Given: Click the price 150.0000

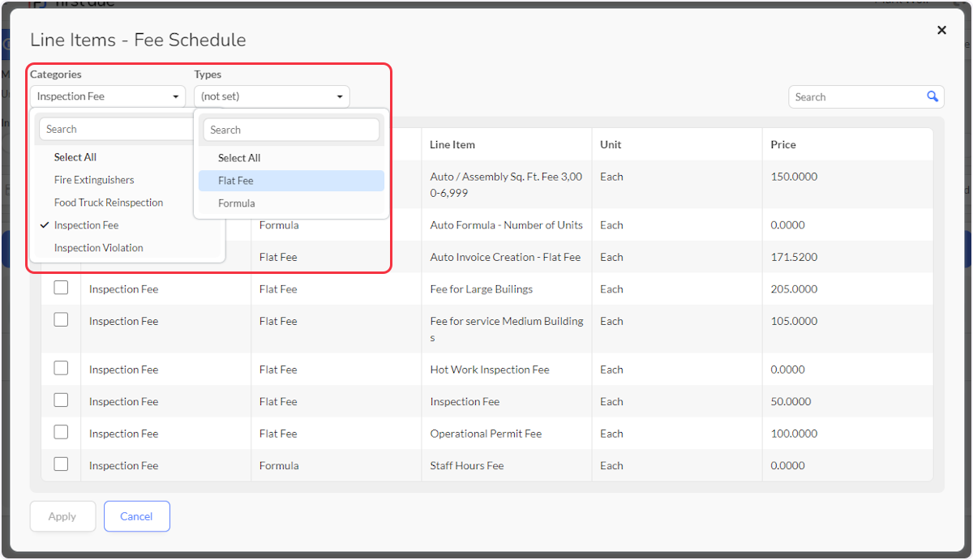Looking at the screenshot, I should click(794, 177).
